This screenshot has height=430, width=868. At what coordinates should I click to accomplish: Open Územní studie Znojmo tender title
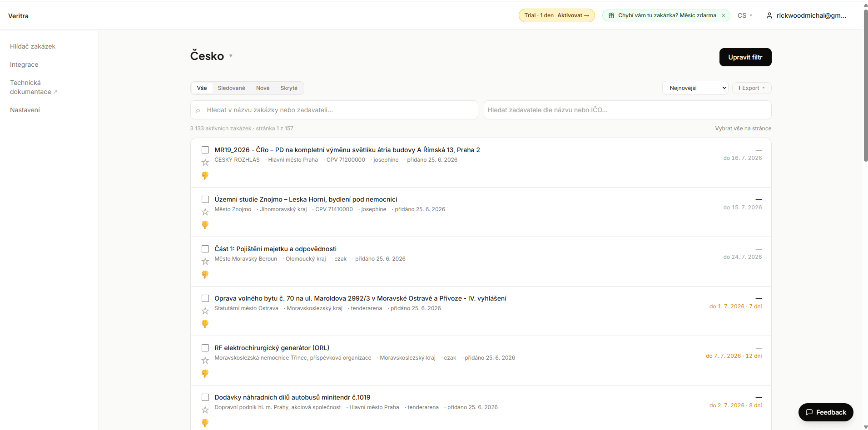click(306, 199)
